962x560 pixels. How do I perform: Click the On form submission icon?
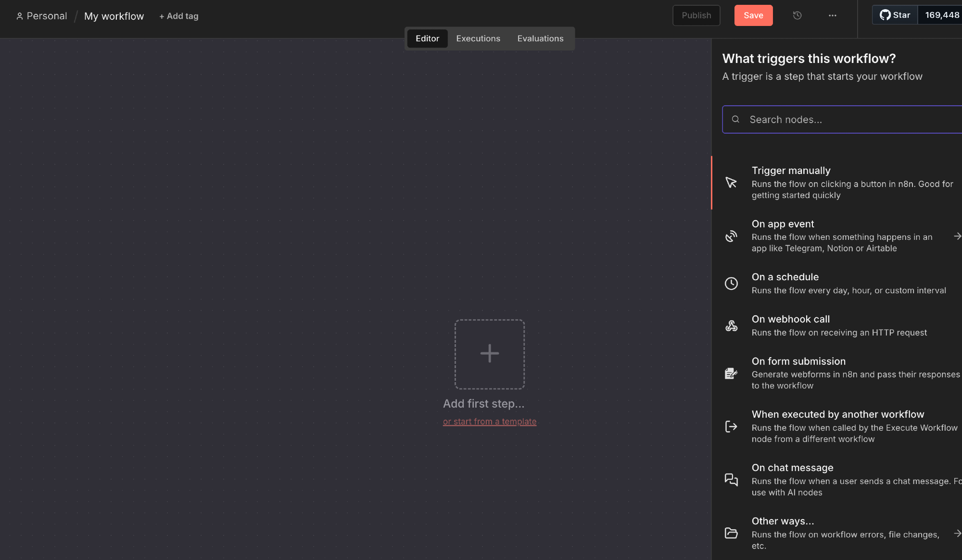click(x=731, y=373)
